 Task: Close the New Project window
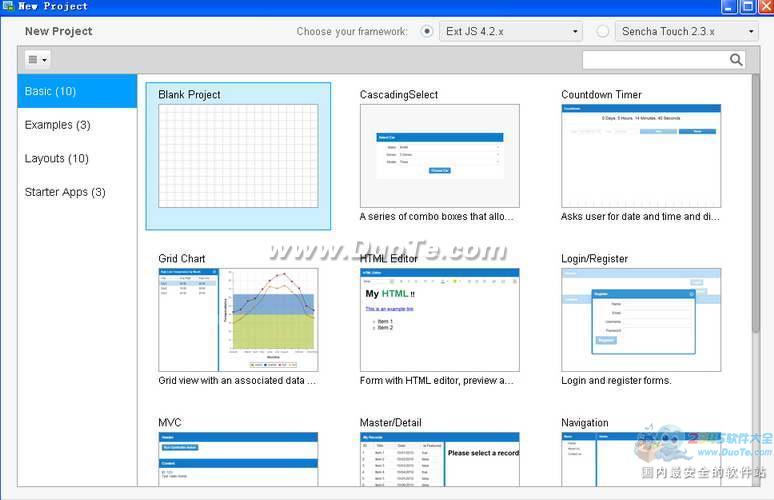pos(766,7)
